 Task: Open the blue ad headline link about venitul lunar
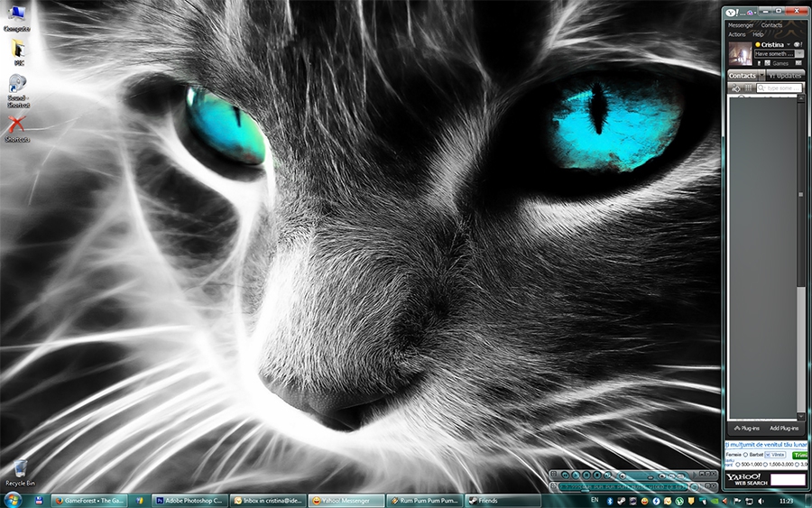766,444
